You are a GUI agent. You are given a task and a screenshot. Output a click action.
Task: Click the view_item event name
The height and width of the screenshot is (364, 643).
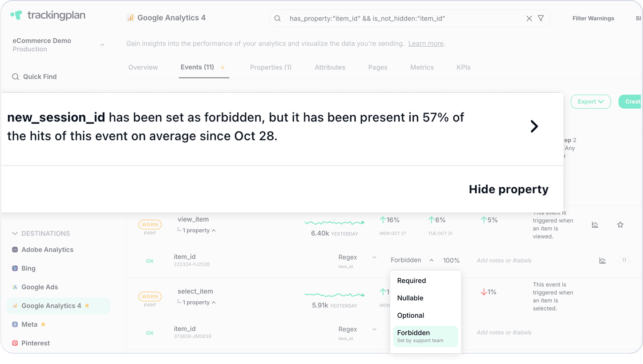tap(193, 219)
